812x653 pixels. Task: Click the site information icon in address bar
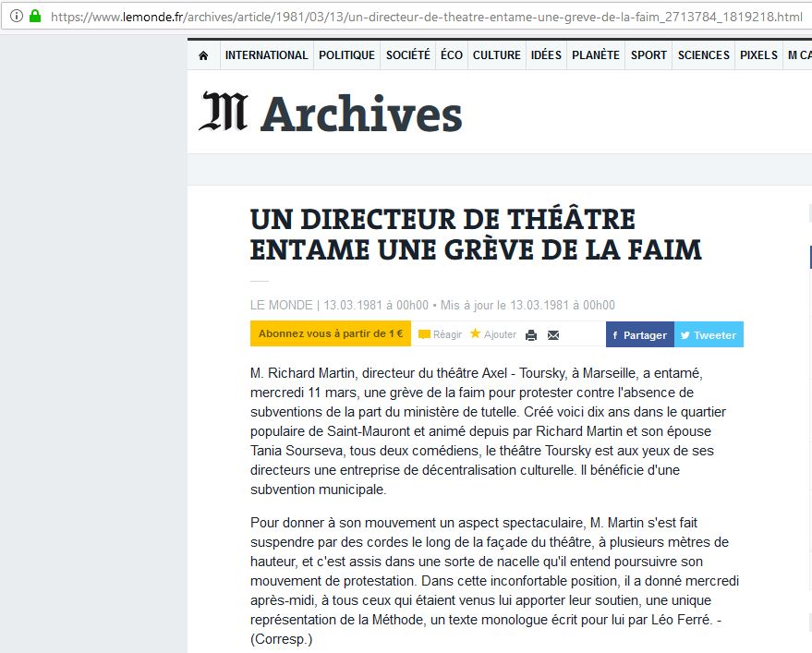tap(17, 17)
